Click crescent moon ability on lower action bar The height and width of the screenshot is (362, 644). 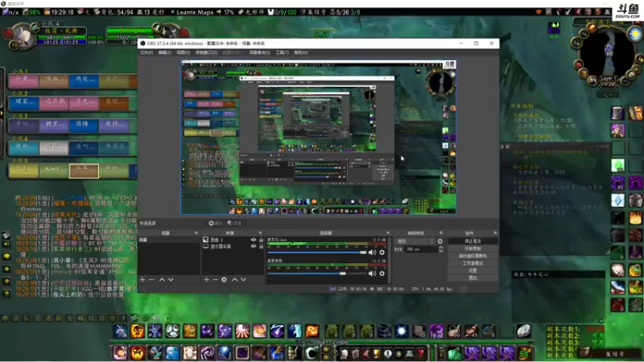312,353
